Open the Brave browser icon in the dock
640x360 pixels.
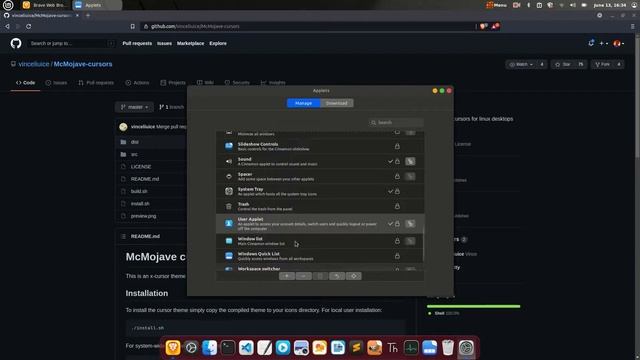pos(173,348)
